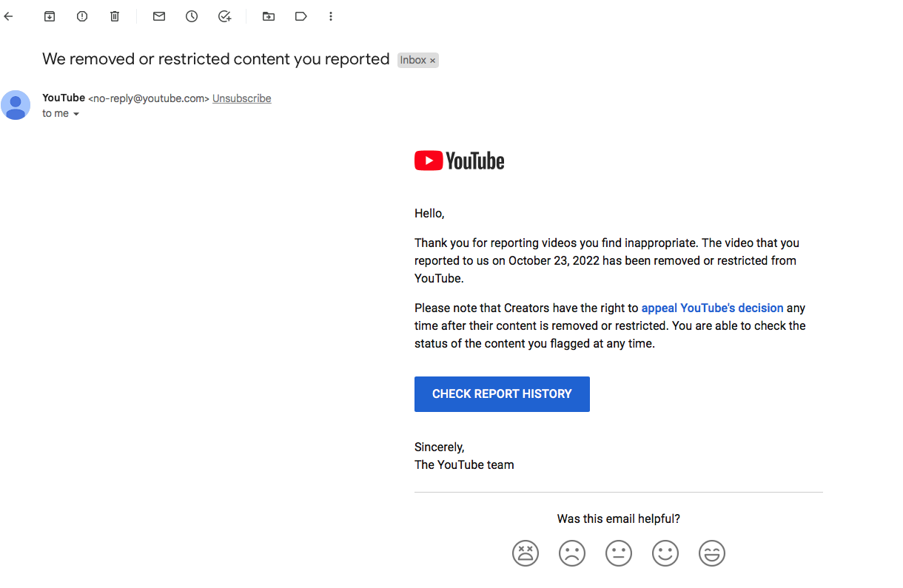Screen dimensions: 903x588
Task: Click the sender name YouTube
Action: (64, 98)
